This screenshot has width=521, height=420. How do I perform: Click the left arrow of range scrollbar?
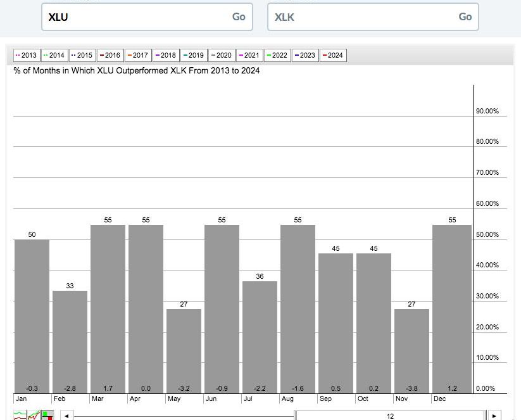coord(66,416)
